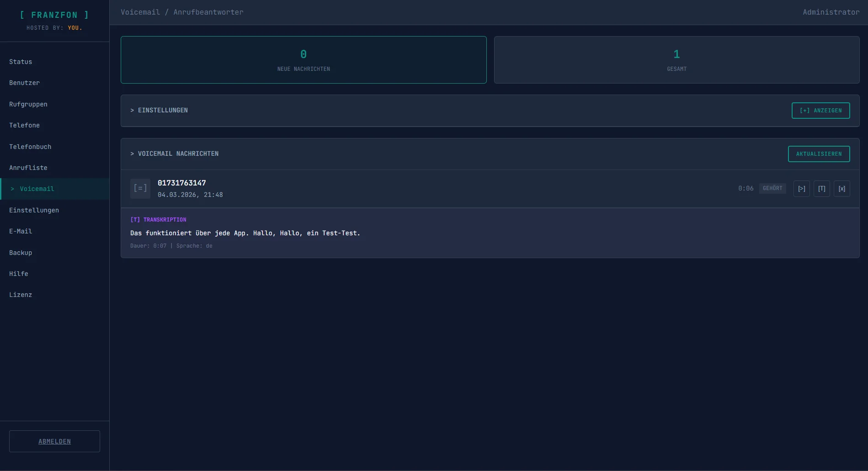Navigate to Telefone
The image size is (868, 471).
point(24,126)
